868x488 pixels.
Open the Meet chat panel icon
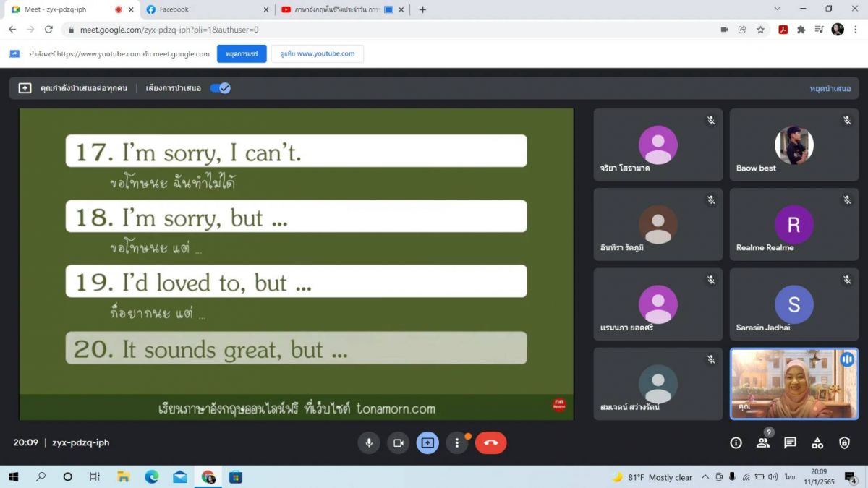click(790, 442)
